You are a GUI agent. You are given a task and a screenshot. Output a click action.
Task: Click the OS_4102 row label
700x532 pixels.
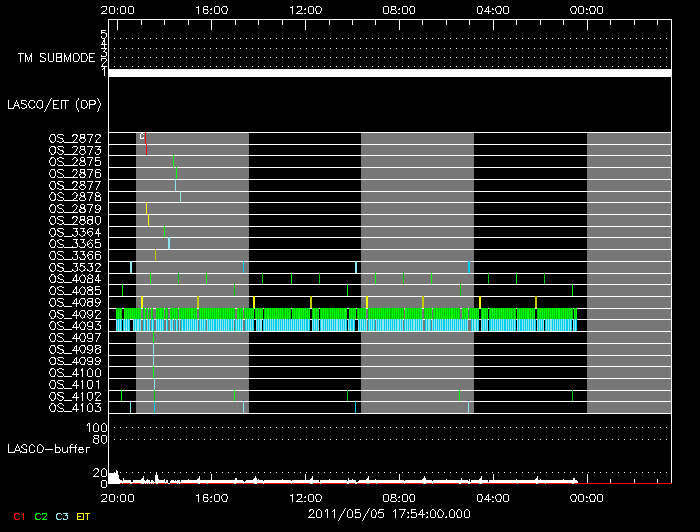coord(75,396)
